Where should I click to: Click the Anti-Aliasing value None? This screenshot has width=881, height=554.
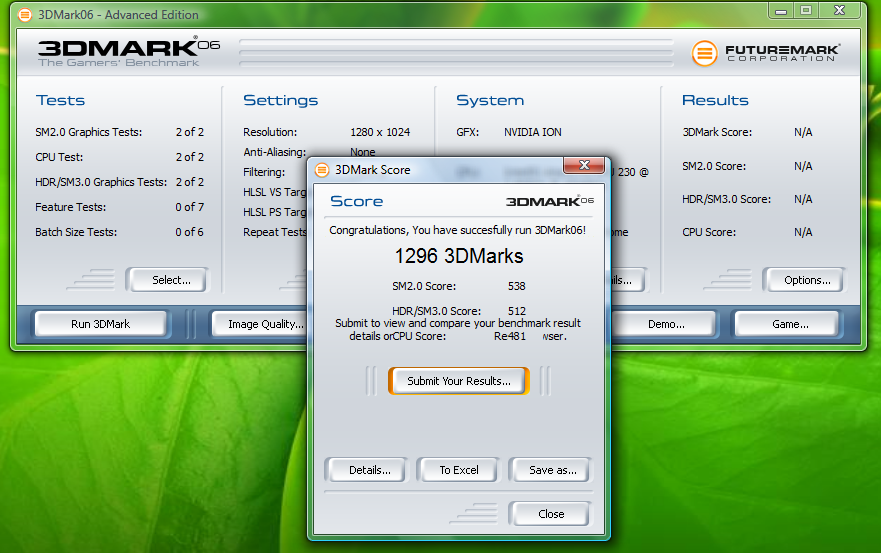(362, 152)
